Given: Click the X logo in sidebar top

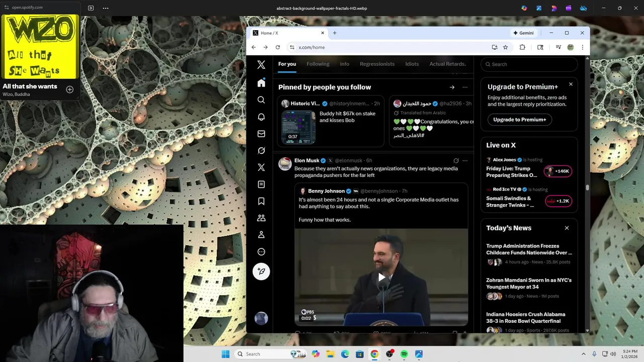Looking at the screenshot, I should click(261, 64).
